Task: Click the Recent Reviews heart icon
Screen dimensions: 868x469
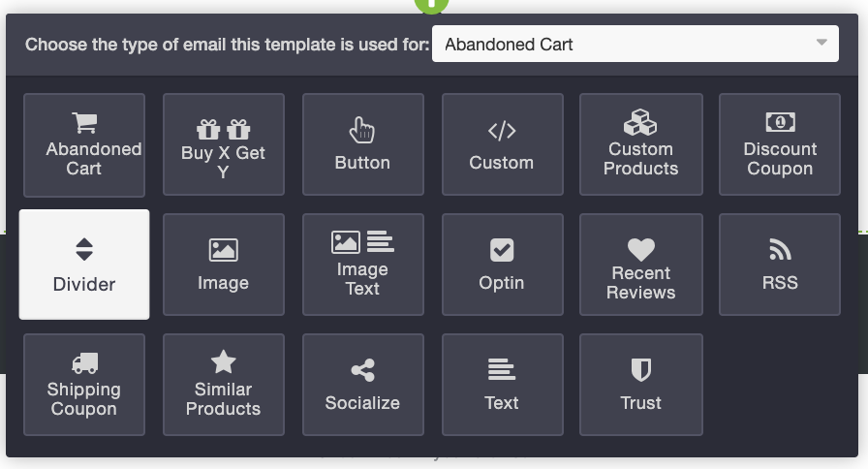Action: coord(640,249)
